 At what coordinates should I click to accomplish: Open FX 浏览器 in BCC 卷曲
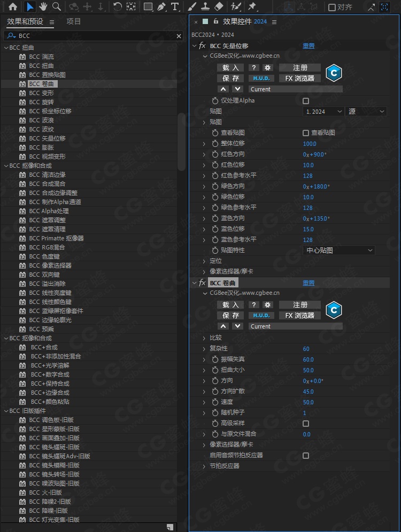coord(300,316)
